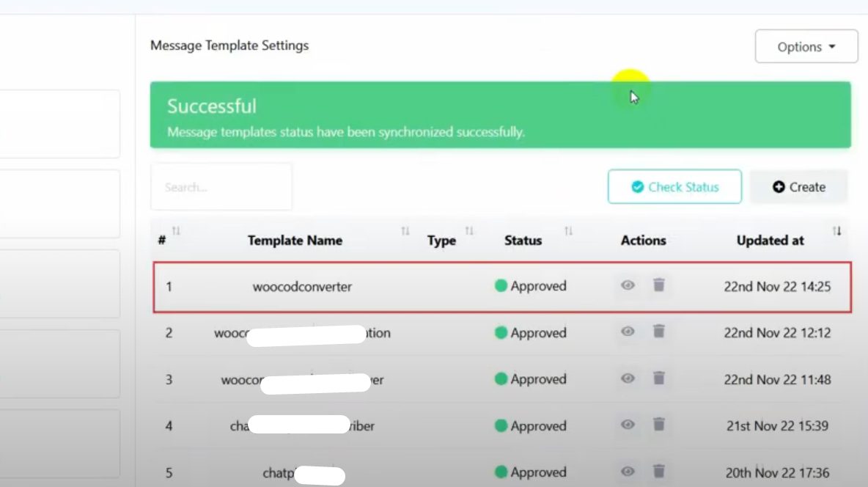The width and height of the screenshot is (868, 487).
Task: Remove row 4 template with trash icon
Action: (659, 425)
